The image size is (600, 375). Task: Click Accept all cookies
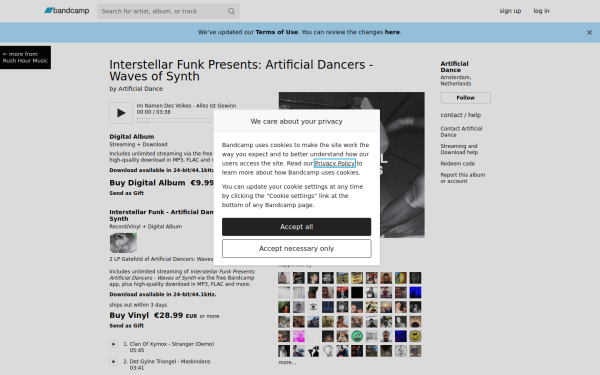297,227
